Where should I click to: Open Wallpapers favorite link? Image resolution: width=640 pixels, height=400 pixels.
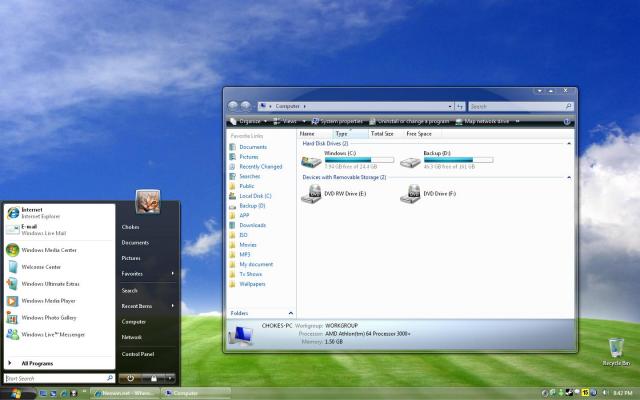pos(247,284)
